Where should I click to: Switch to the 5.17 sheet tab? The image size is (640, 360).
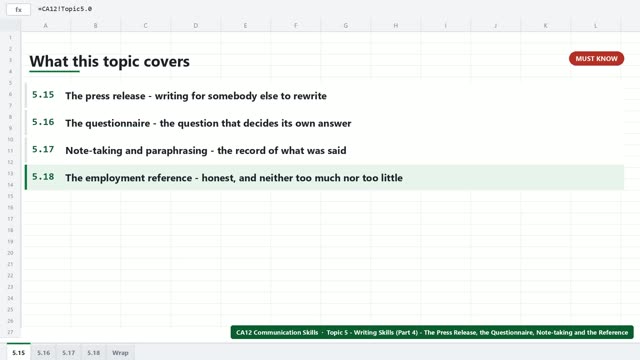(69, 353)
